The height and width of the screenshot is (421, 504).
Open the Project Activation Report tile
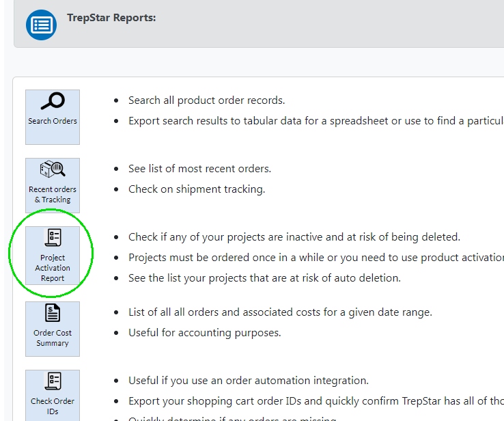point(53,256)
